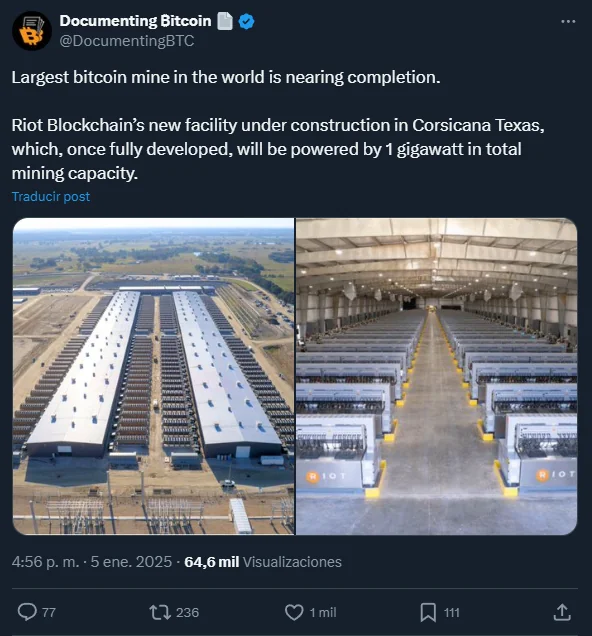Open the aerial photo of the mining facility
The image size is (592, 636).
click(153, 376)
